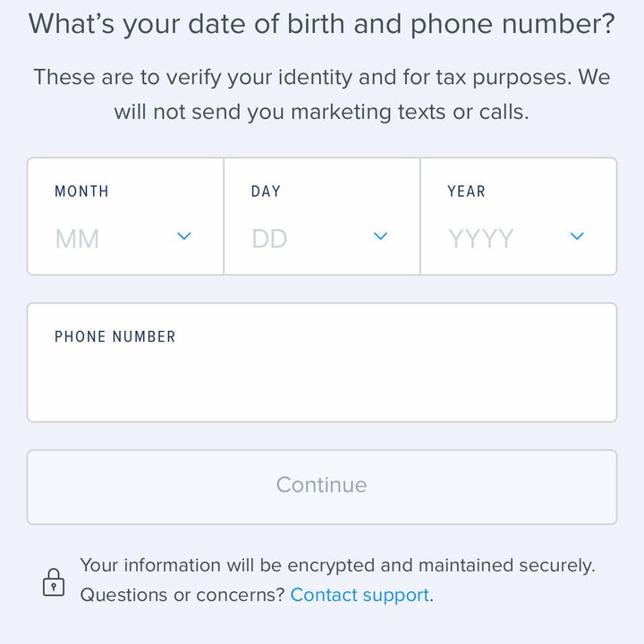Screen dimensions: 644x644
Task: Click the date of birth heading
Action: tap(322, 24)
